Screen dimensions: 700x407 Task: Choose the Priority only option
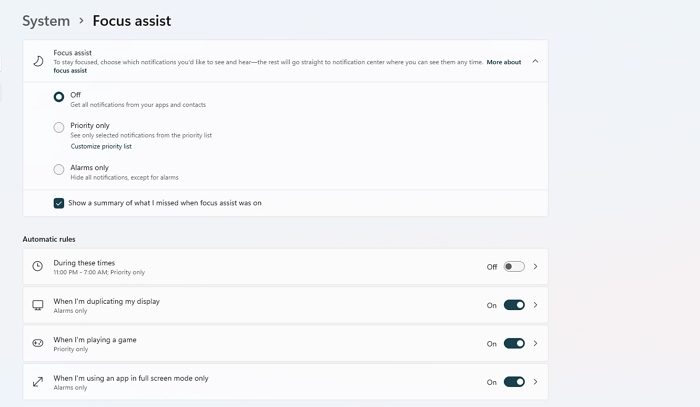coord(60,127)
